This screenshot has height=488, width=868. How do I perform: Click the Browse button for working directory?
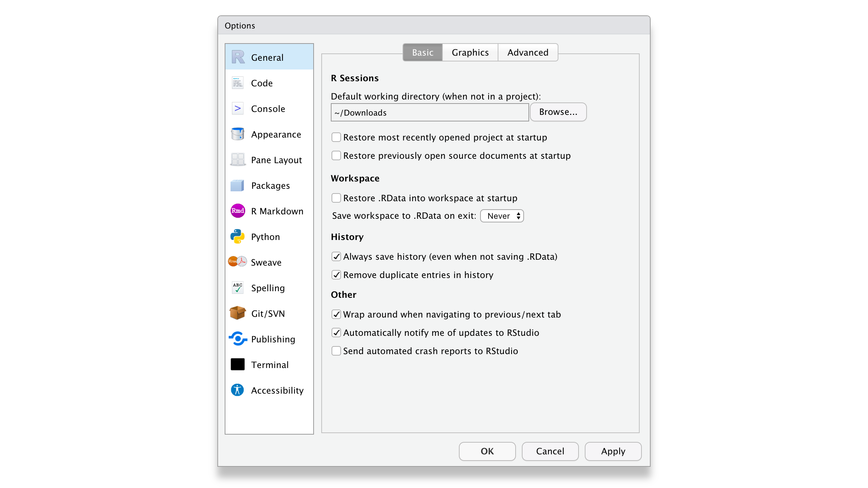click(x=558, y=112)
